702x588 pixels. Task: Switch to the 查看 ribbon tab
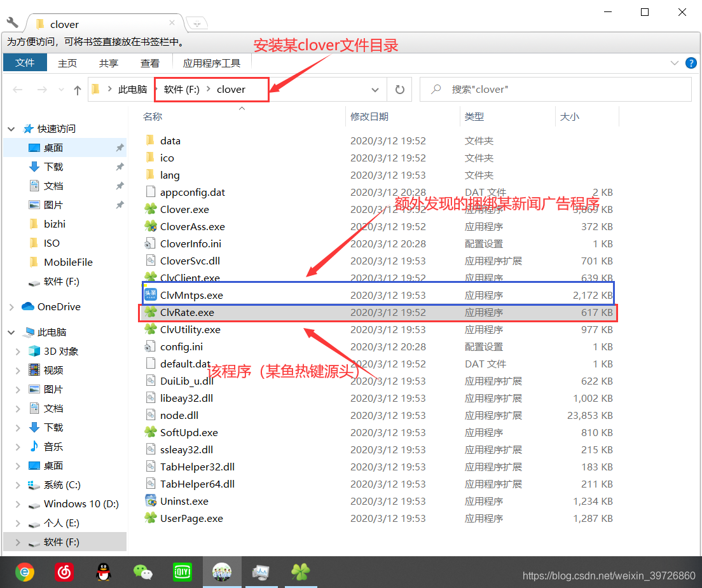click(150, 63)
